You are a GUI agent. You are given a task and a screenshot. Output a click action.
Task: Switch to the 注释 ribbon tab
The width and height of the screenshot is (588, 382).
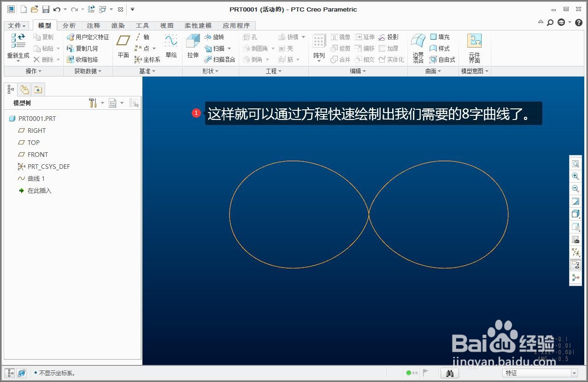point(94,26)
